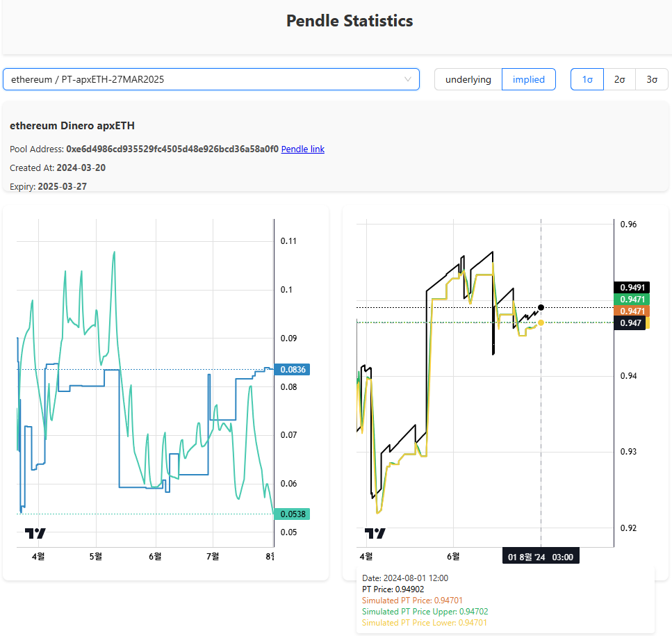Click the crosshair time label 01 8월 '24 03:00
This screenshot has height=636, width=672.
(541, 557)
